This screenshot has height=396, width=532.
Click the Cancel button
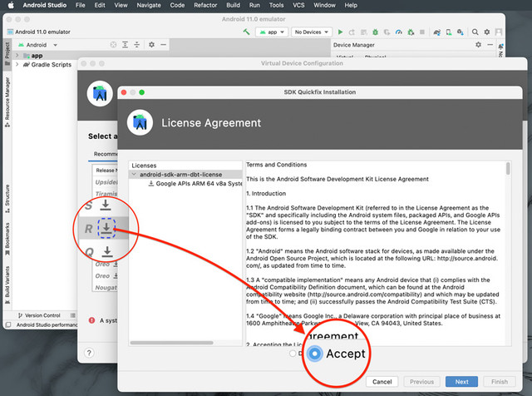point(382,381)
